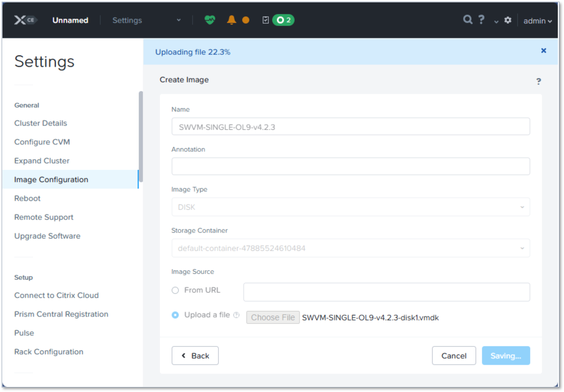564x392 pixels.
Task: Click into the Annotation text field
Action: click(x=350, y=166)
